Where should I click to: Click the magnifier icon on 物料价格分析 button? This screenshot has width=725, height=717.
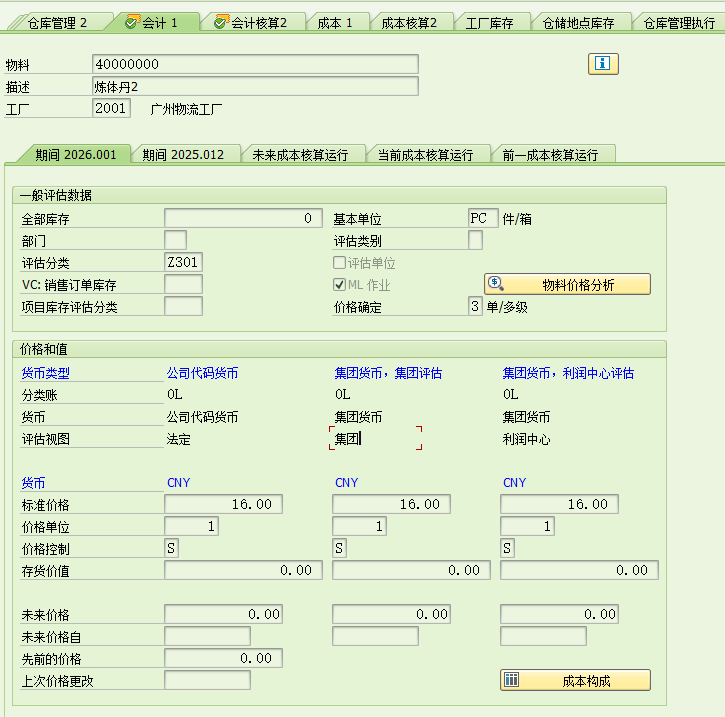click(497, 284)
